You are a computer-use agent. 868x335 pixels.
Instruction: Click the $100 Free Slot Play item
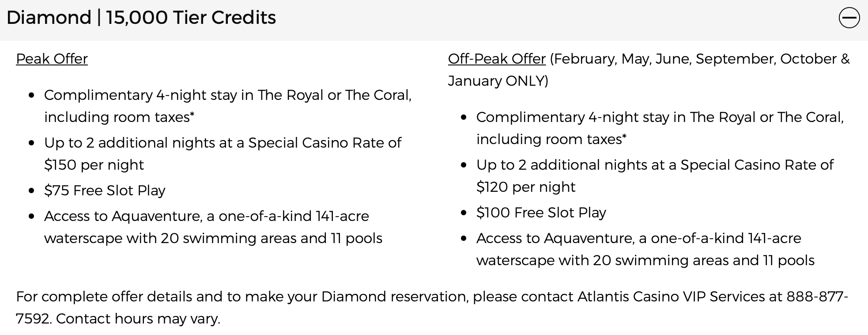pos(541,213)
